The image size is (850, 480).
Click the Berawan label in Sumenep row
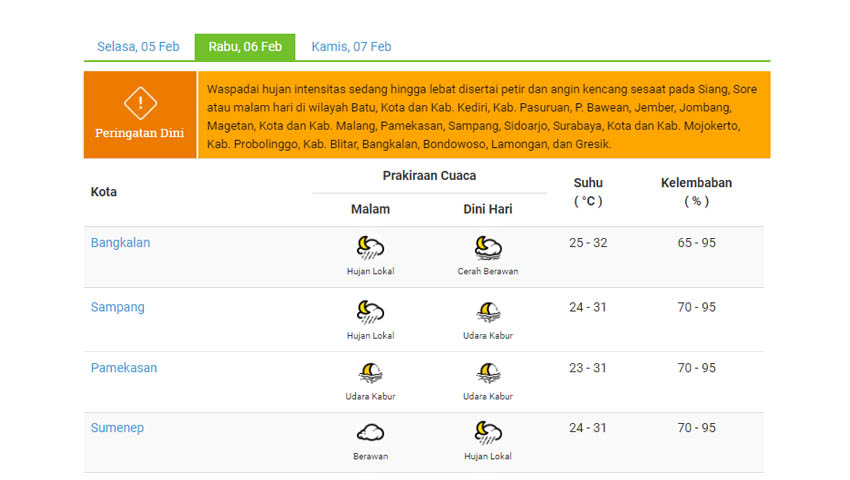pos(370,457)
